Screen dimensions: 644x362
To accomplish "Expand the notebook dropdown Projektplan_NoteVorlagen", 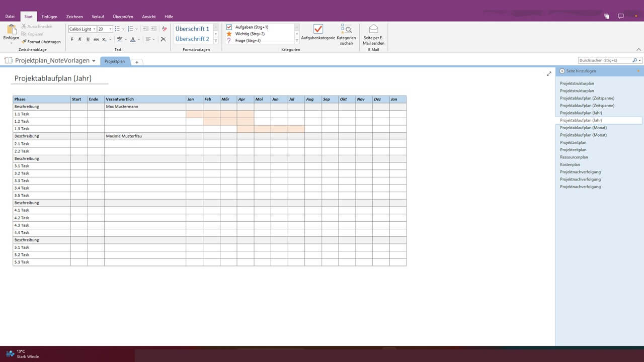I will click(x=94, y=60).
